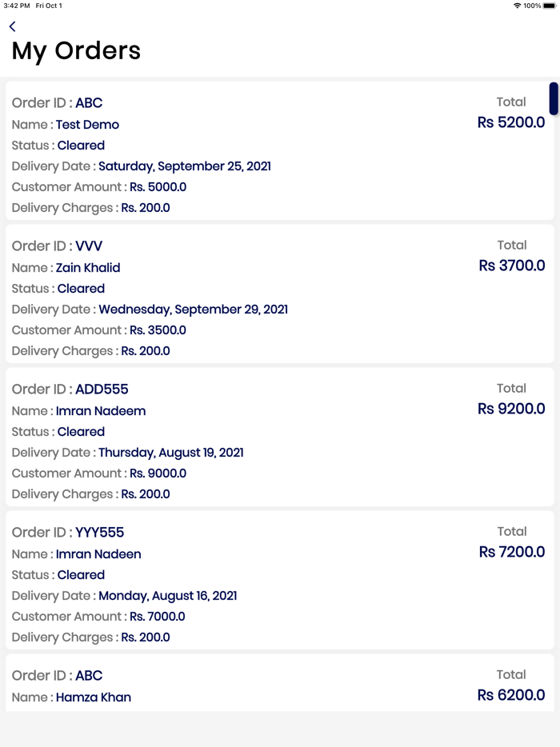This screenshot has width=560, height=747.
Task: Select order ID YYY555
Action: (x=99, y=533)
